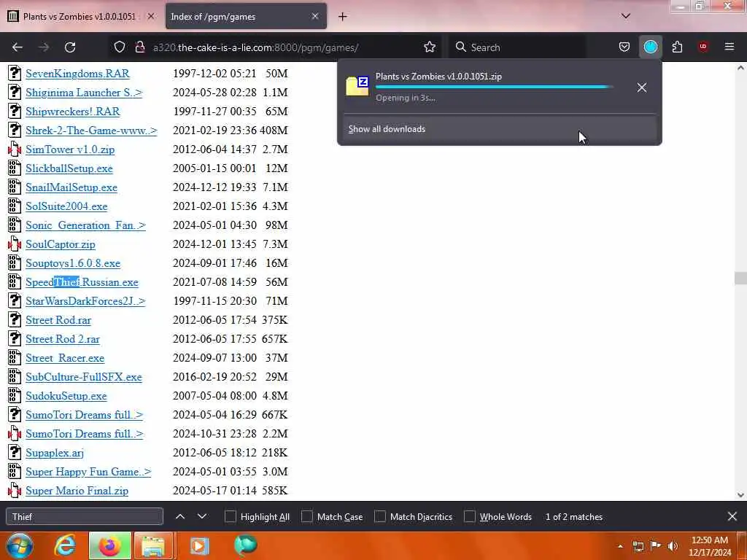Screen dimensions: 747x560
Task: Click the zip file icon in downloads panel
Action: pyautogui.click(x=357, y=86)
